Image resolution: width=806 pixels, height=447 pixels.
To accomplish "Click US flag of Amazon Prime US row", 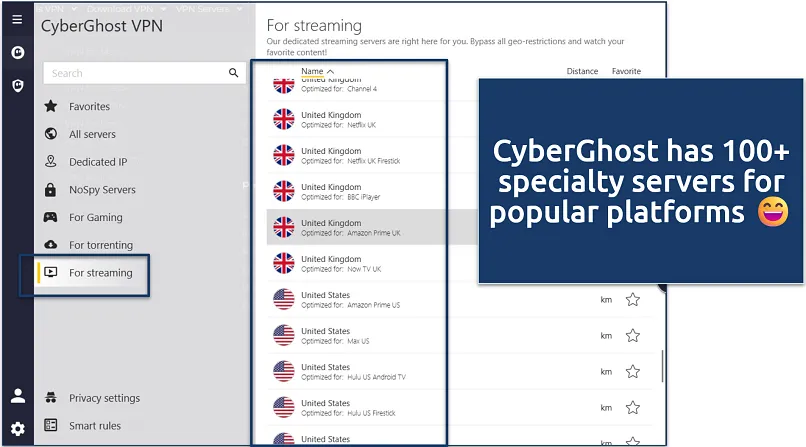I will click(x=284, y=299).
